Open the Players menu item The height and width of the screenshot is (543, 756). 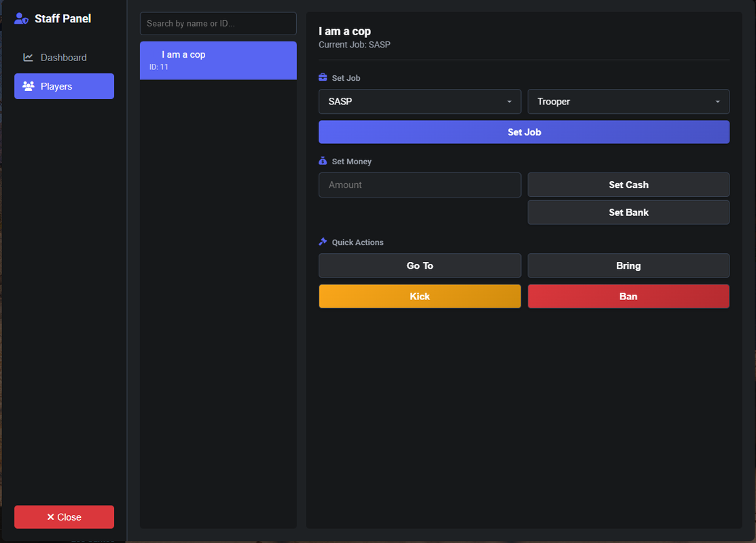tap(64, 86)
